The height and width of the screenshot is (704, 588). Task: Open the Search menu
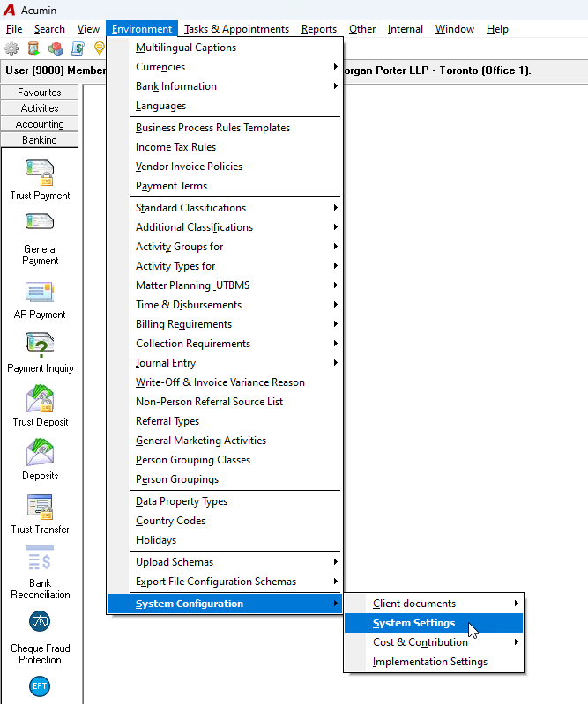(x=49, y=29)
